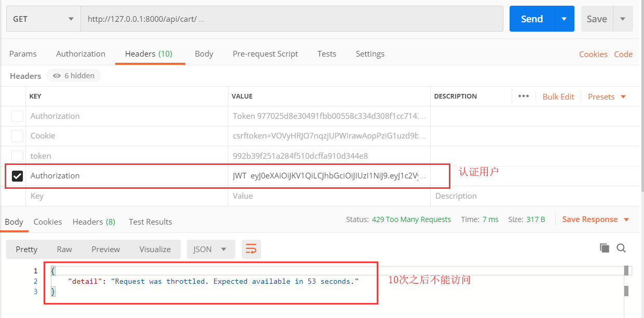644x318 pixels.
Task: Click the empty Description input field
Action: tap(535, 196)
